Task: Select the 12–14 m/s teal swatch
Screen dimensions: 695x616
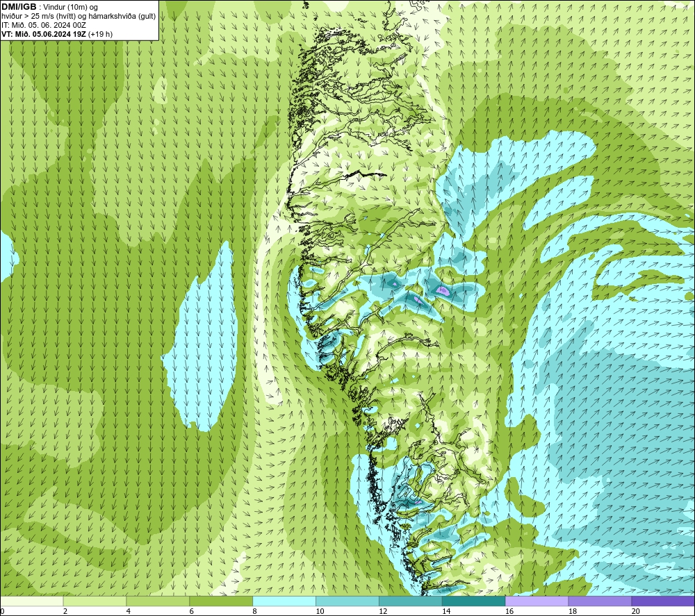Action: pos(411,601)
